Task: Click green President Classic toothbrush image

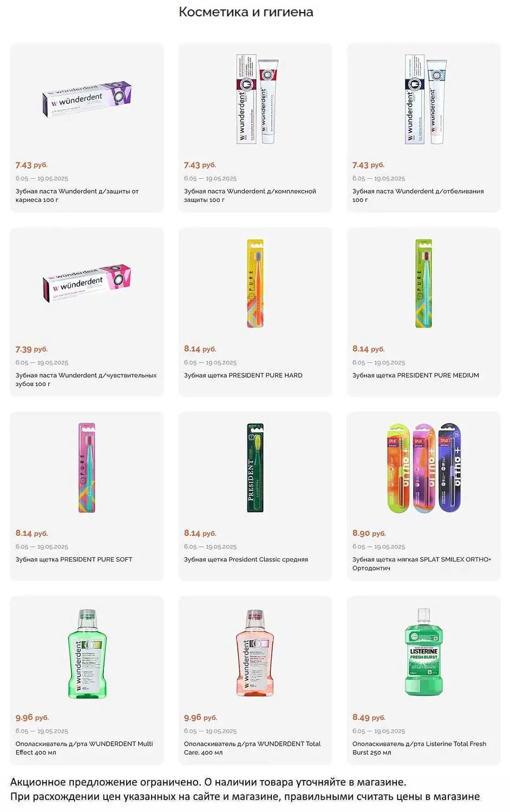Action: pyautogui.click(x=255, y=468)
